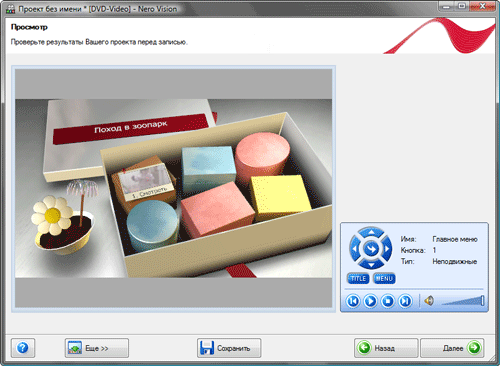
Task: Click the 'Неподвижные' type value
Action: tap(455, 261)
